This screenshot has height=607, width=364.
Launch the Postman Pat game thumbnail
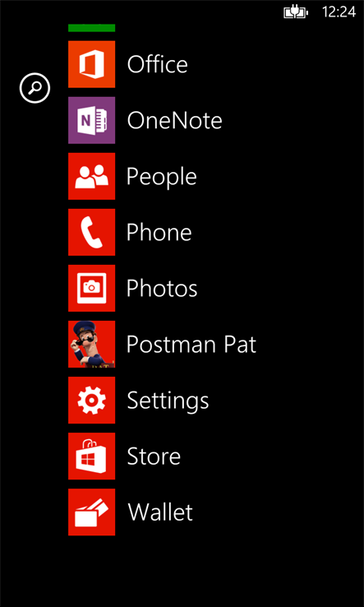pyautogui.click(x=92, y=344)
